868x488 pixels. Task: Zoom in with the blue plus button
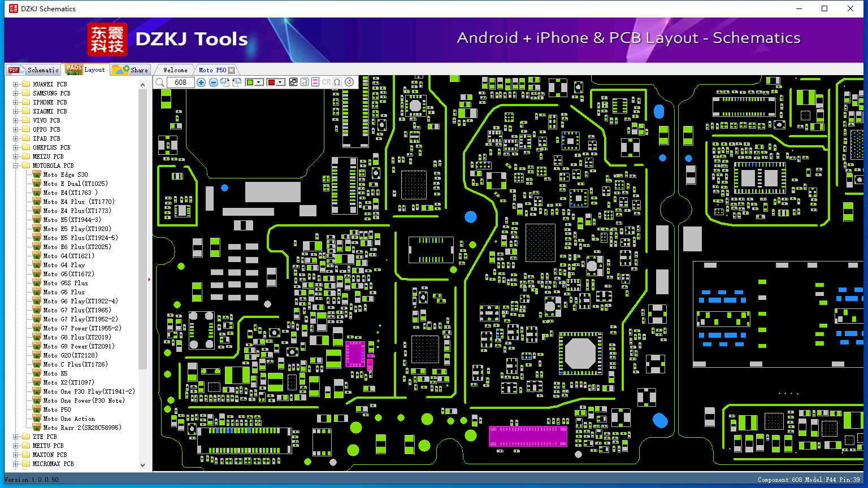[201, 82]
